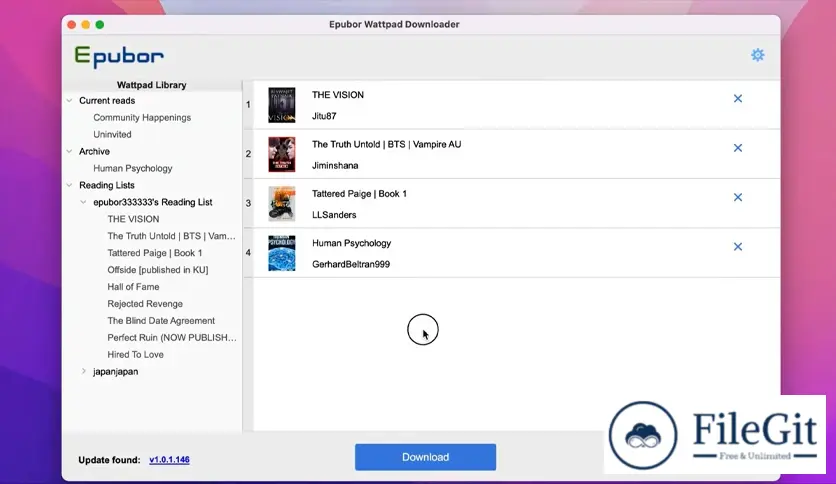Select Human Psychology under Archive
Image resolution: width=836 pixels, height=484 pixels.
(133, 168)
